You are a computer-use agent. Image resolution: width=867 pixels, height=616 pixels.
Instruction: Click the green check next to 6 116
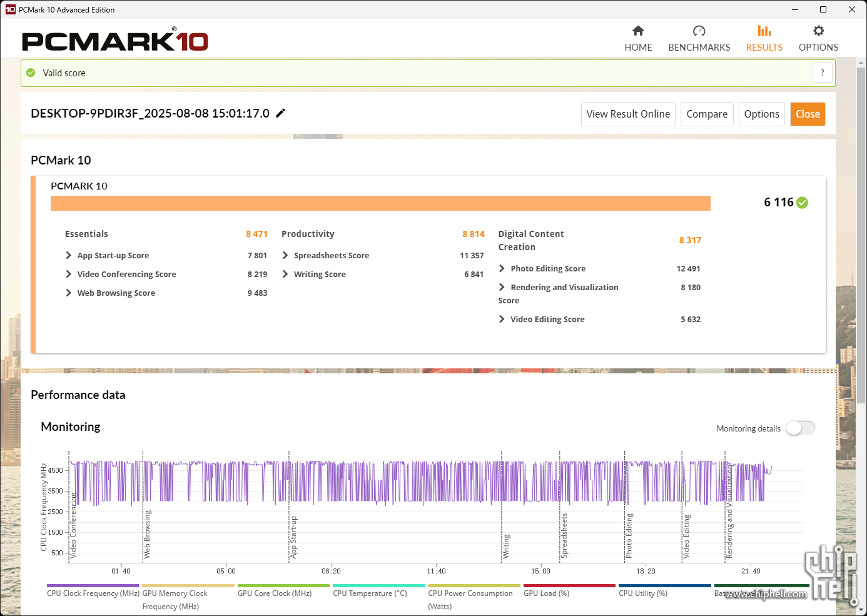(x=803, y=203)
